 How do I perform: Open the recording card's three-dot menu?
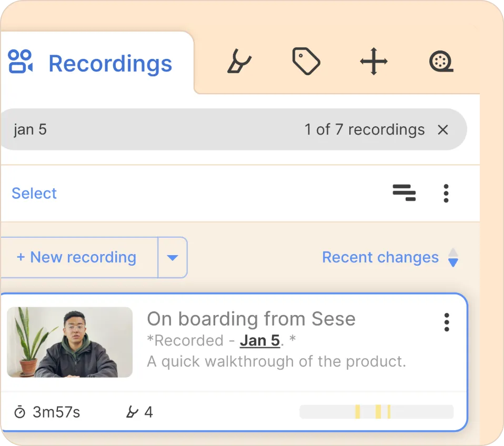point(447,322)
